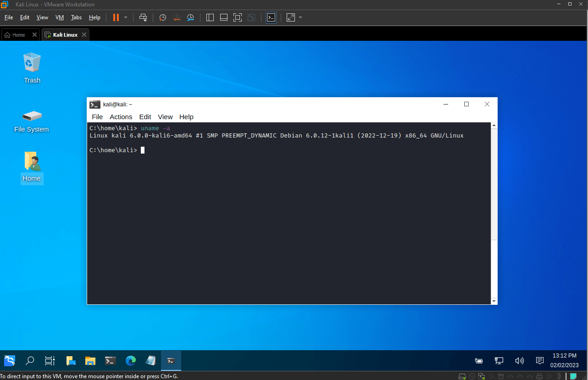Toggle the VMware library panel
Image resolution: width=588 pixels, height=380 pixels.
pos(210,17)
